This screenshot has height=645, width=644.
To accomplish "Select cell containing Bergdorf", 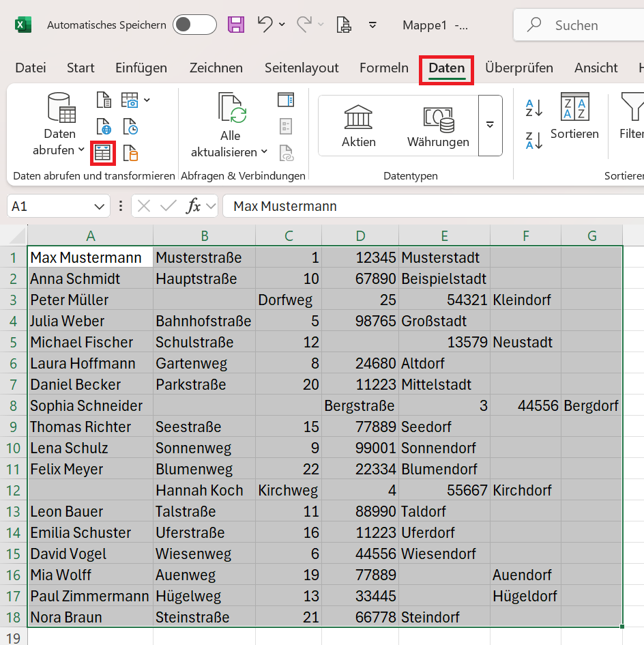I will 591,405.
